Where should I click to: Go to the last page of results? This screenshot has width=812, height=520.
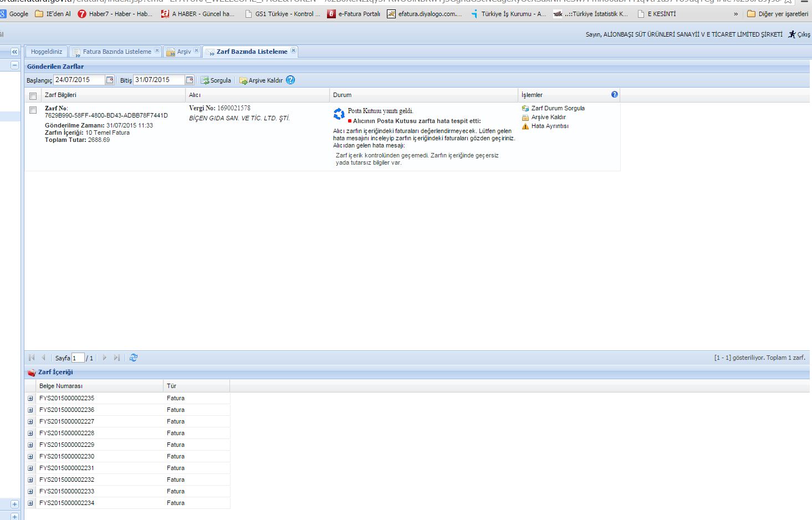(117, 358)
